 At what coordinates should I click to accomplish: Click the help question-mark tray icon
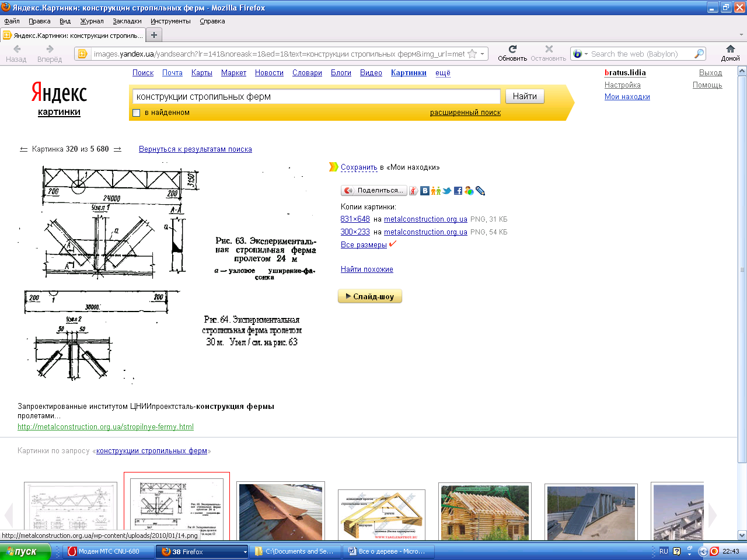coord(676,551)
